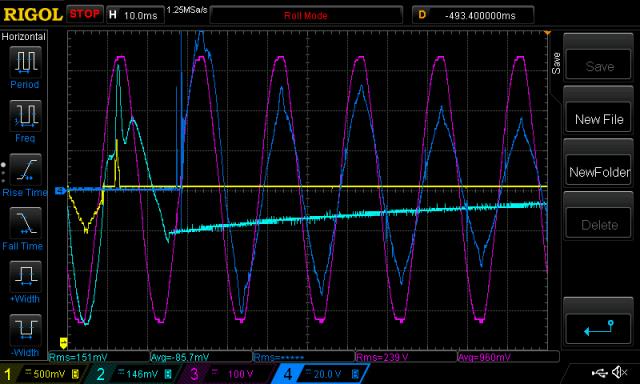640x384 pixels.
Task: Select active channel 4 tab 20.0 V
Action: pyautogui.click(x=320, y=374)
